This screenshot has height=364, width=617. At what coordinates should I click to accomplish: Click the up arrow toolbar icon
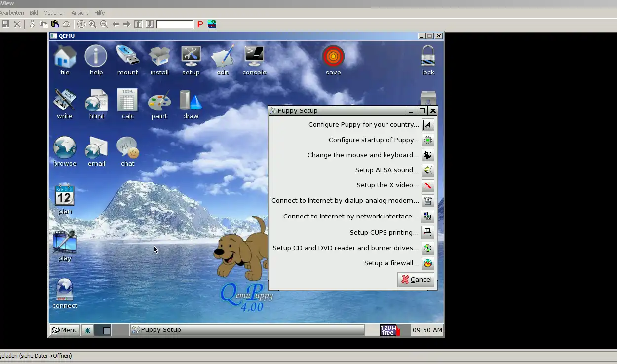(x=138, y=24)
